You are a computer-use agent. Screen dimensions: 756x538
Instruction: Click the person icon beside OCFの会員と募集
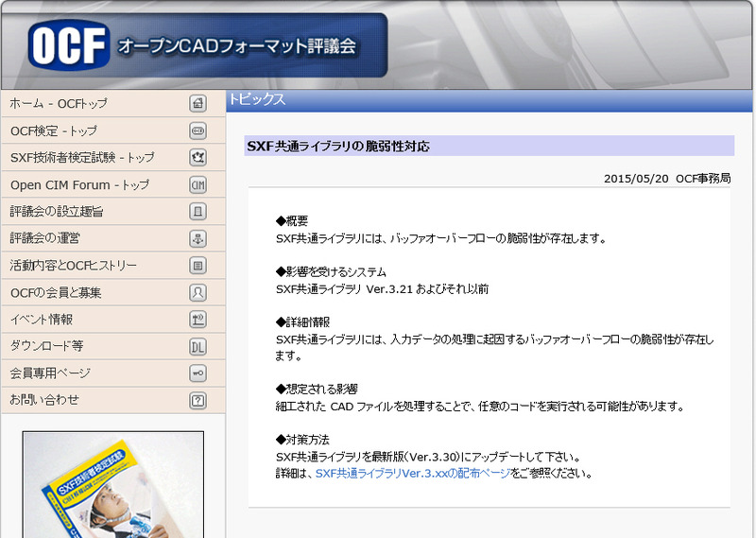coord(198,292)
